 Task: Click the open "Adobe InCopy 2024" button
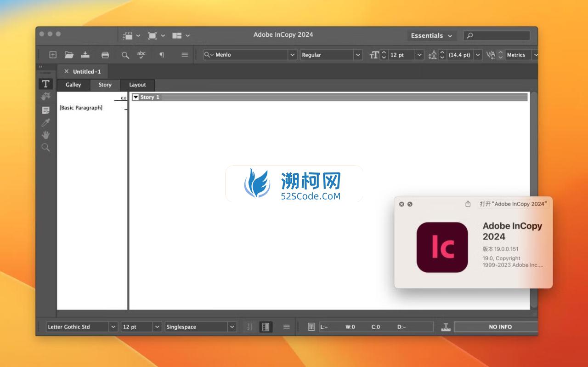pyautogui.click(x=513, y=204)
